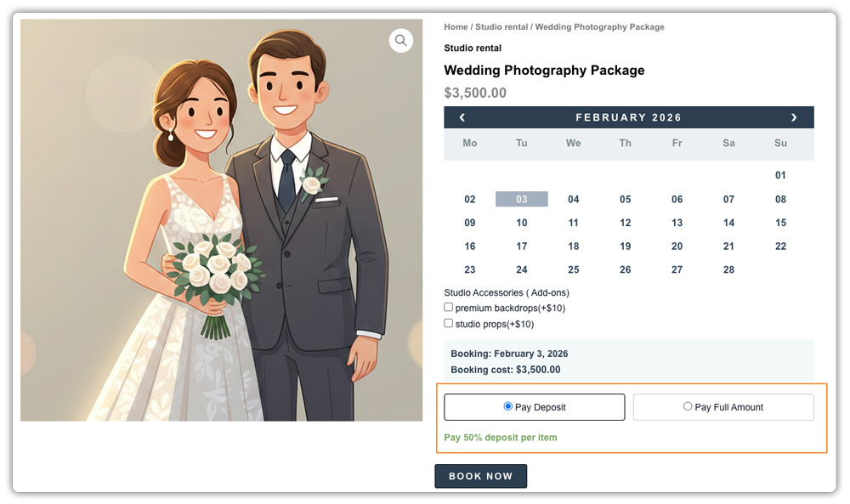Pick February 28 as the booking date
The image size is (850, 504).
tap(728, 269)
